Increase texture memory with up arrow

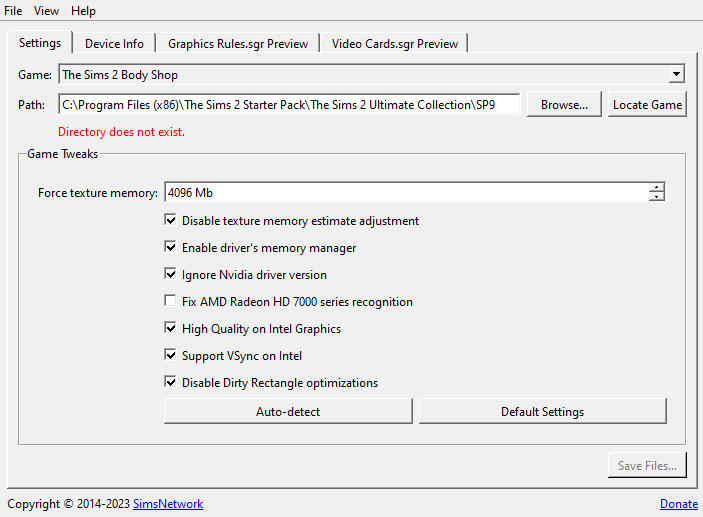(x=656, y=188)
